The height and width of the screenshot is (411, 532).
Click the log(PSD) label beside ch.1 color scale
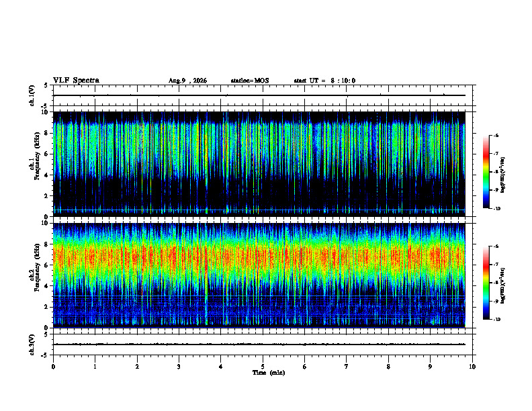503,175
